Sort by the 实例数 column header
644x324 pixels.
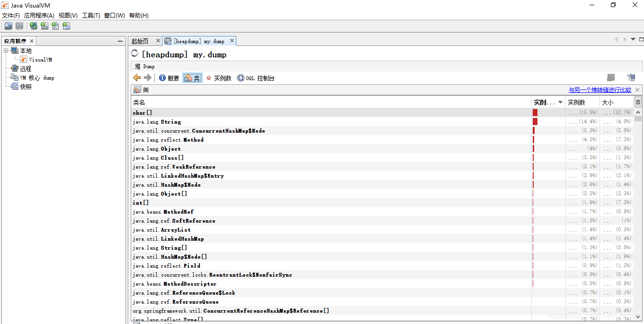coord(582,102)
